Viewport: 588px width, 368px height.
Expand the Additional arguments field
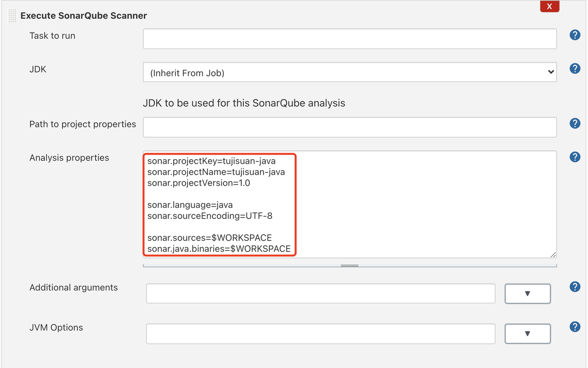tap(527, 294)
